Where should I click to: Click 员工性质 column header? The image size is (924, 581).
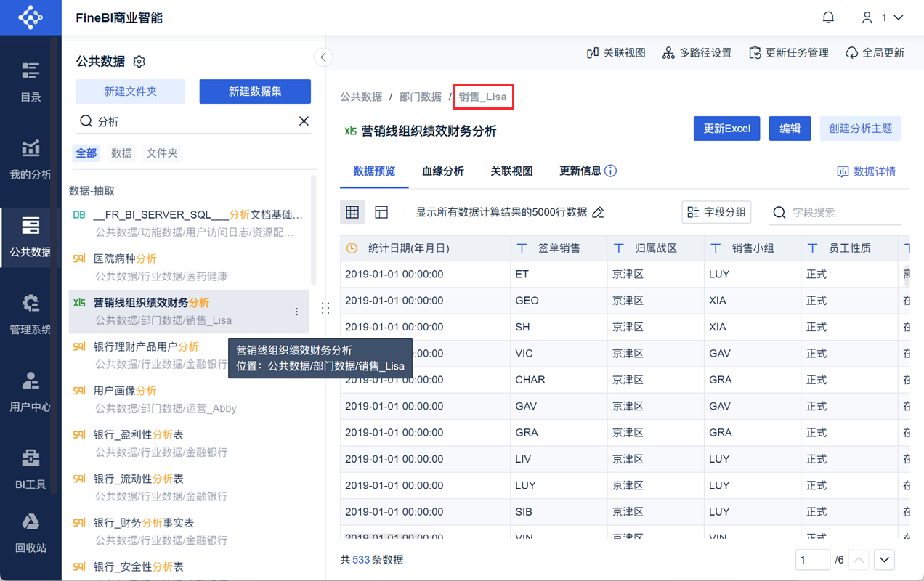tap(850, 248)
